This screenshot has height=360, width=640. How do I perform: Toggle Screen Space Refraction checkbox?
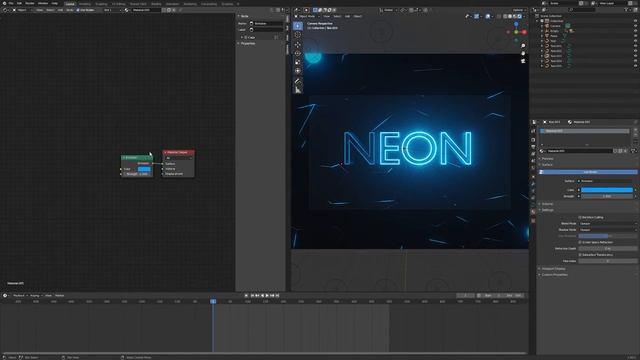point(580,242)
